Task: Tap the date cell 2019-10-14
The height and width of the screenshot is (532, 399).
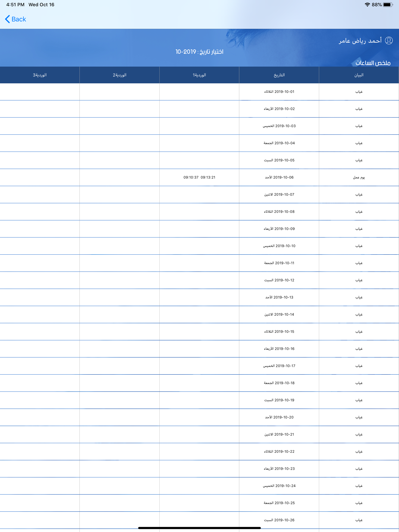Action: (279, 314)
